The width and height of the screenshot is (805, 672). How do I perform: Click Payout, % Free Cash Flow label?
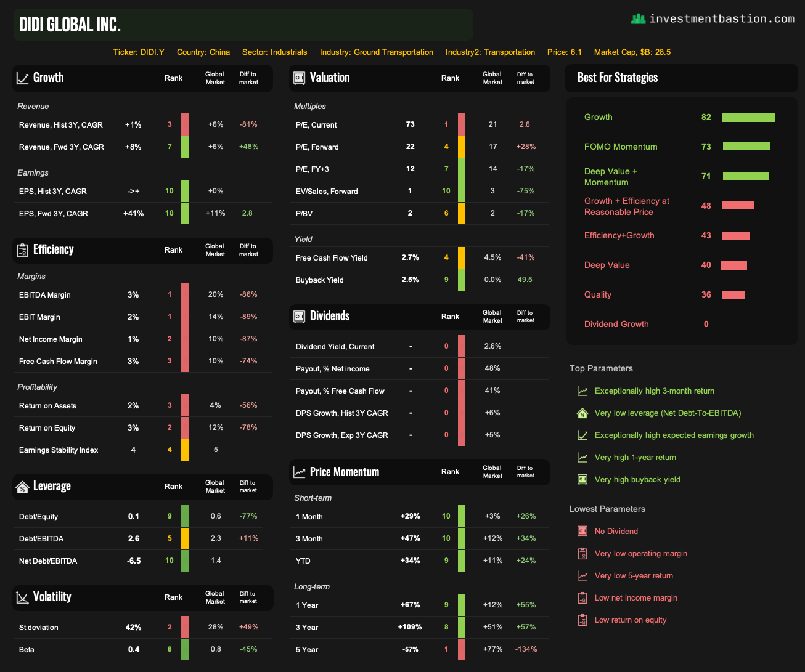click(340, 391)
